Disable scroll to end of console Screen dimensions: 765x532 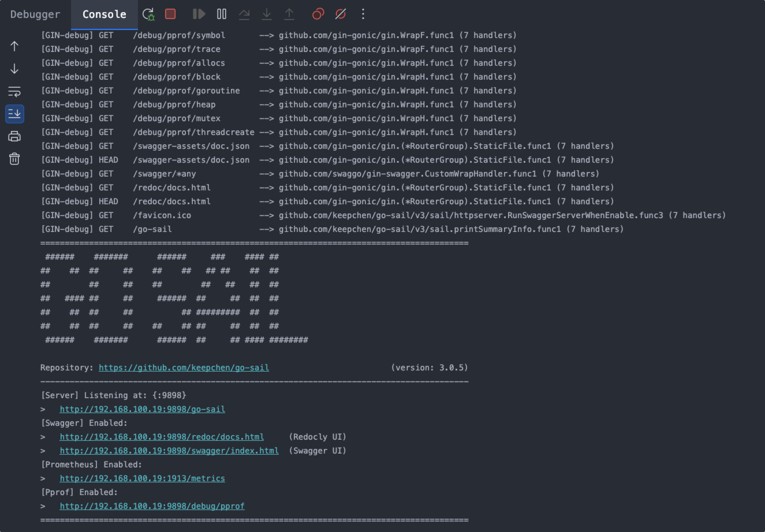click(14, 114)
